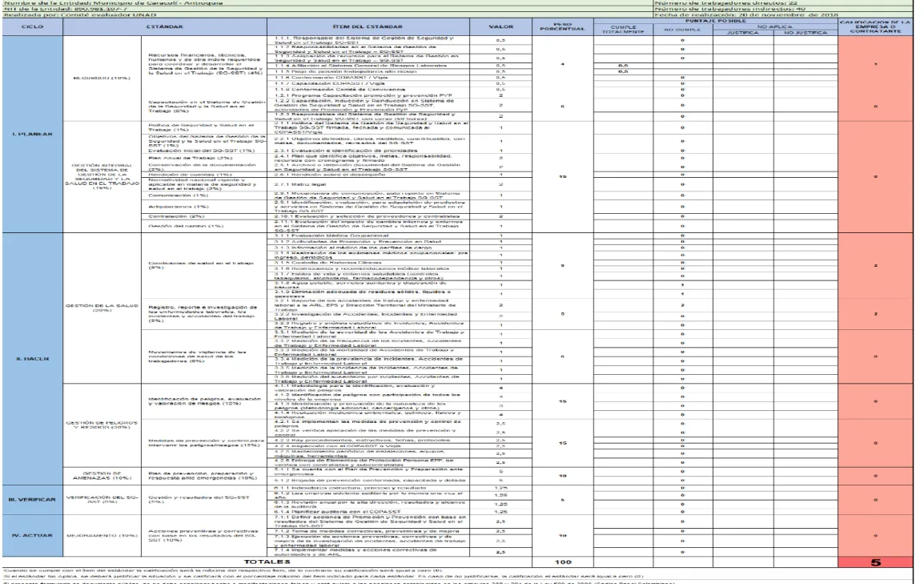The image size is (924, 584).
Task: Select the PUNTAJE POSIBLE header cell
Action: pos(715,21)
